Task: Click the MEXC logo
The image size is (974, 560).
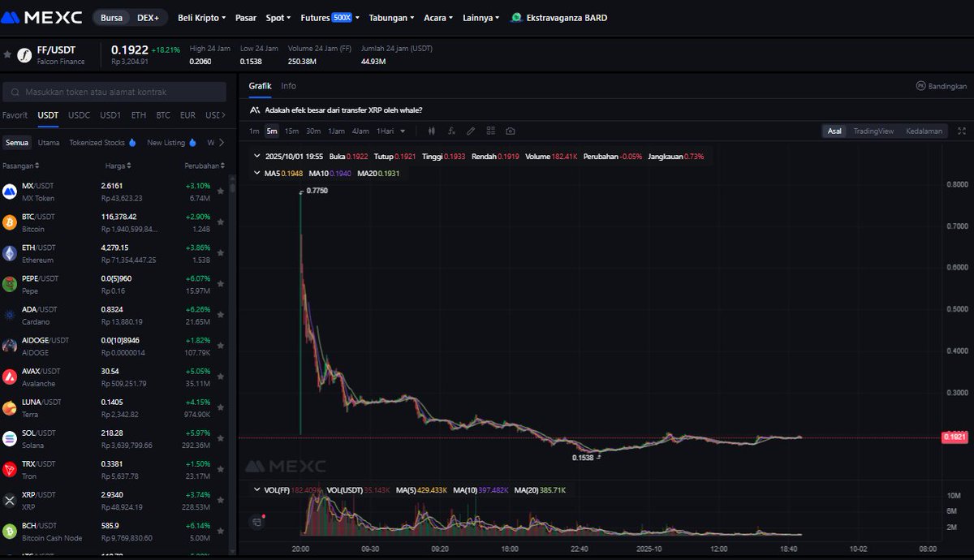Action: 43,17
